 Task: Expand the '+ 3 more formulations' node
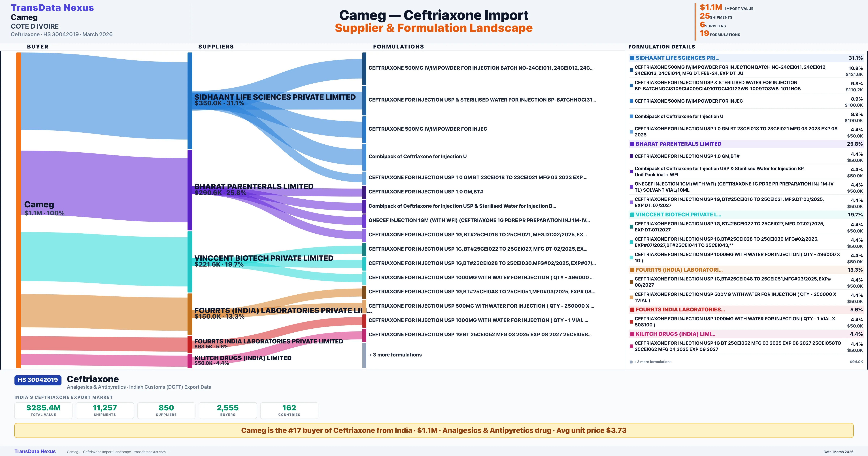click(x=395, y=355)
